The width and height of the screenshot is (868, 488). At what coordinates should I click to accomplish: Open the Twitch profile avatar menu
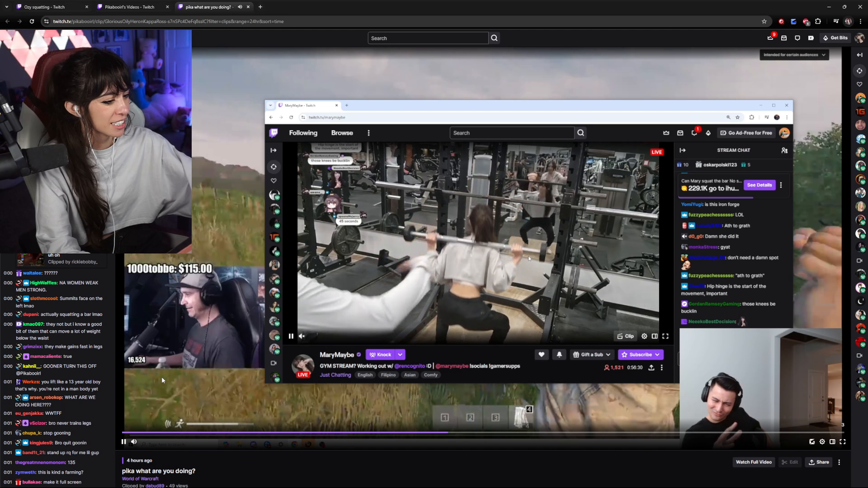859,38
